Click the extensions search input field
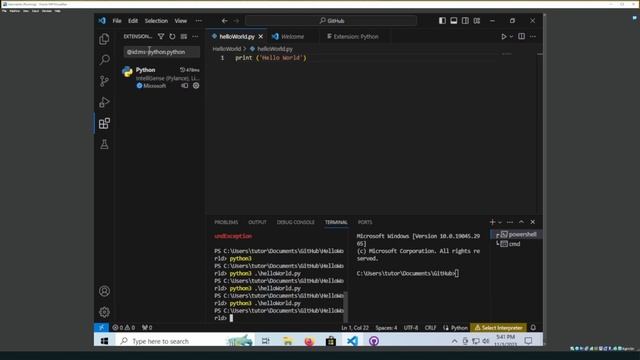 pos(162,52)
